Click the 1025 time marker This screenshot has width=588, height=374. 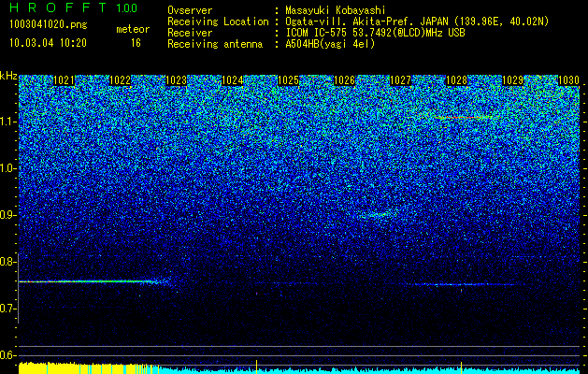(x=288, y=80)
